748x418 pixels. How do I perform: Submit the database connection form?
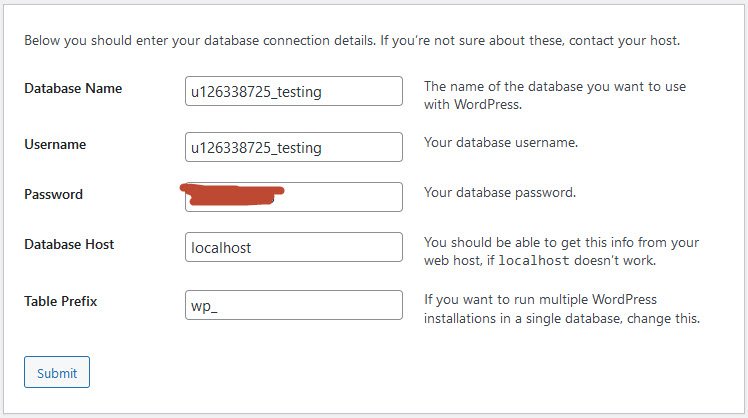click(x=57, y=372)
